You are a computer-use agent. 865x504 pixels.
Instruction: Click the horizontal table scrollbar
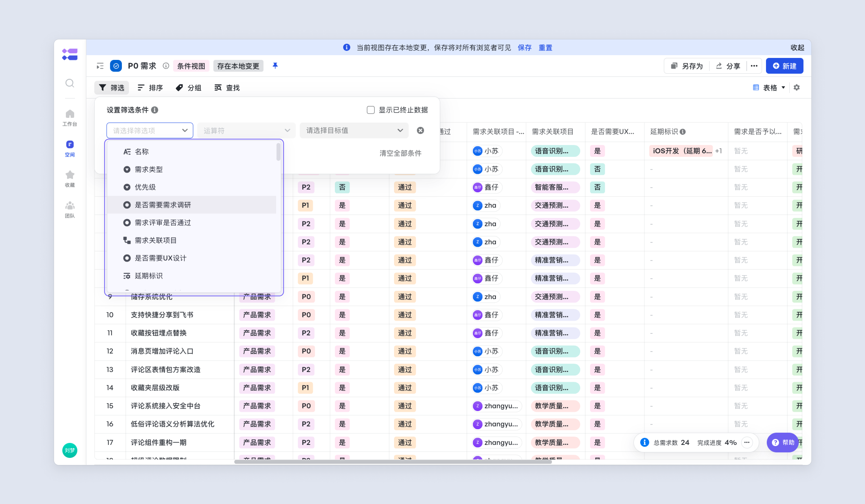click(393, 462)
